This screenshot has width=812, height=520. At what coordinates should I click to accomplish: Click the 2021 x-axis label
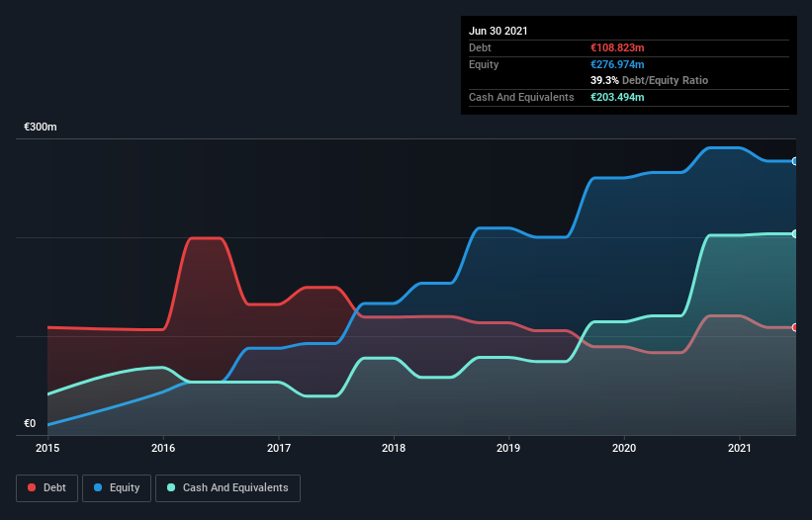pyautogui.click(x=740, y=448)
